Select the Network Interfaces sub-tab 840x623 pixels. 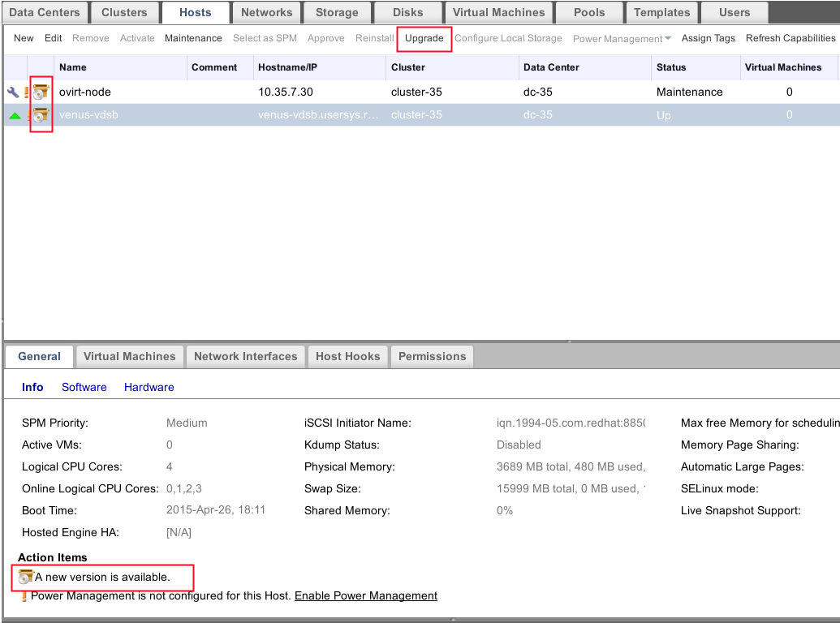pos(245,356)
